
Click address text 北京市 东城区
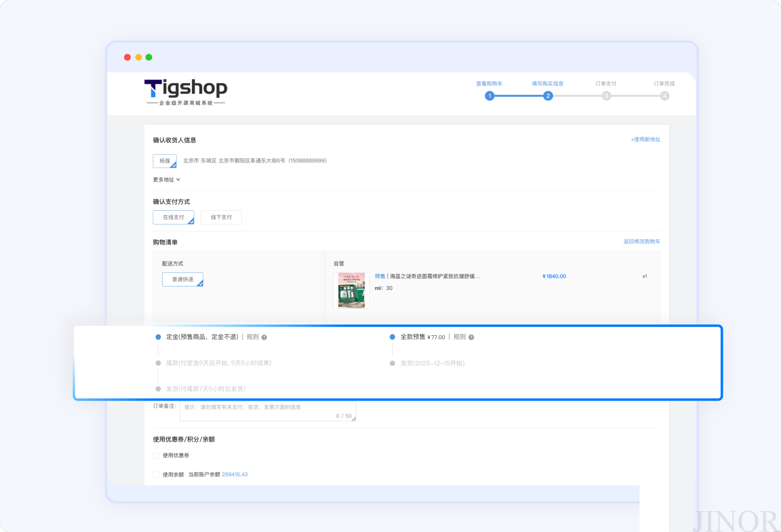(255, 161)
